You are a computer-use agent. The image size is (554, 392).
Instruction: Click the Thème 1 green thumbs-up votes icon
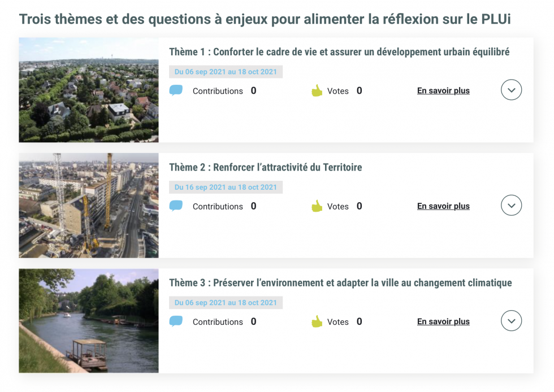[317, 90]
